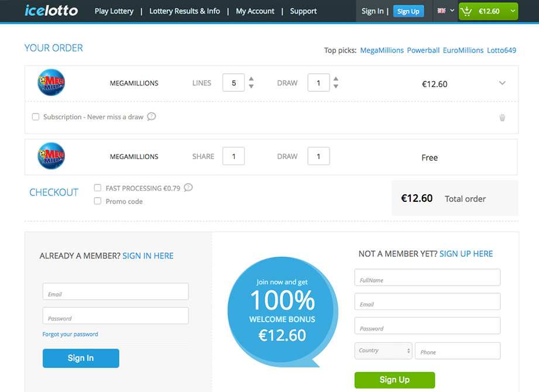539x392 pixels.
Task: Open Fast Processing help tooltip icon
Action: [x=188, y=188]
